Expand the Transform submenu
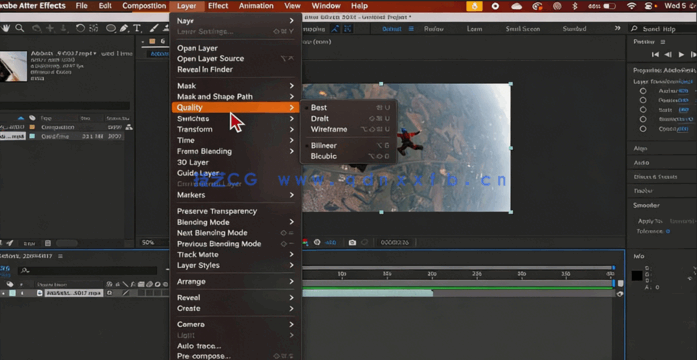This screenshot has height=360, width=697. [x=236, y=129]
